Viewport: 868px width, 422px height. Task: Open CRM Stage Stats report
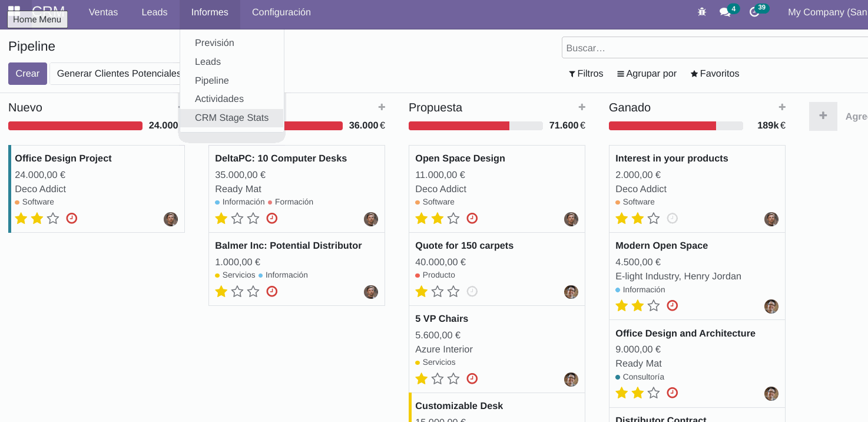pyautogui.click(x=231, y=118)
